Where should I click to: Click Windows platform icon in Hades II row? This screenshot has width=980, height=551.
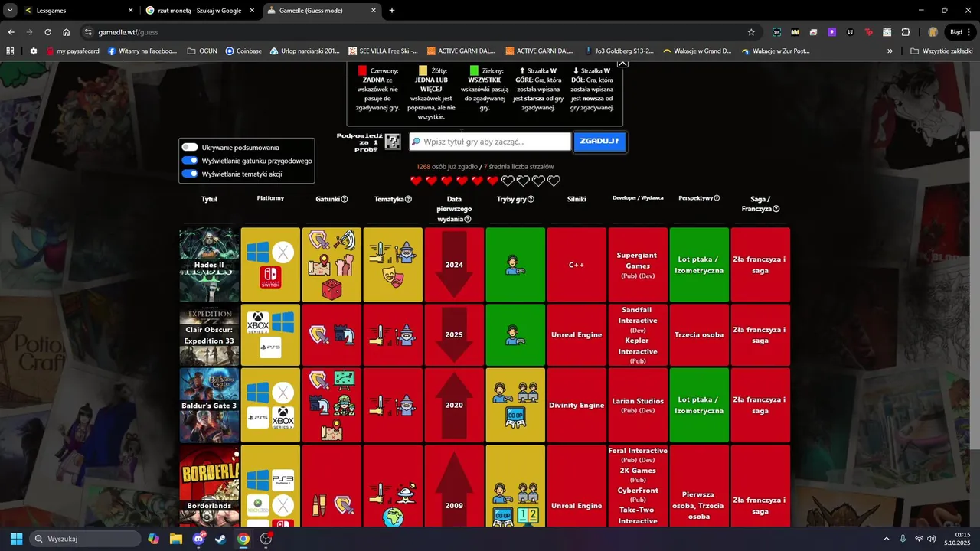click(258, 252)
